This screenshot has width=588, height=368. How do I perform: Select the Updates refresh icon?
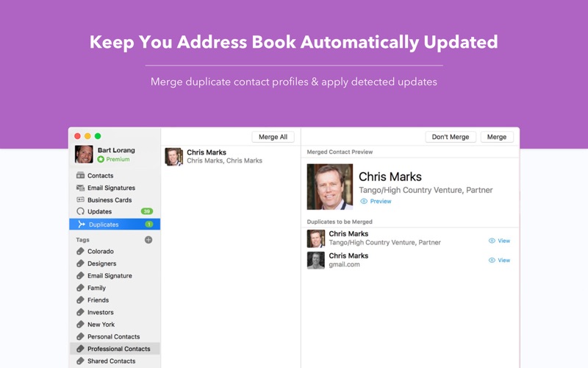point(80,212)
